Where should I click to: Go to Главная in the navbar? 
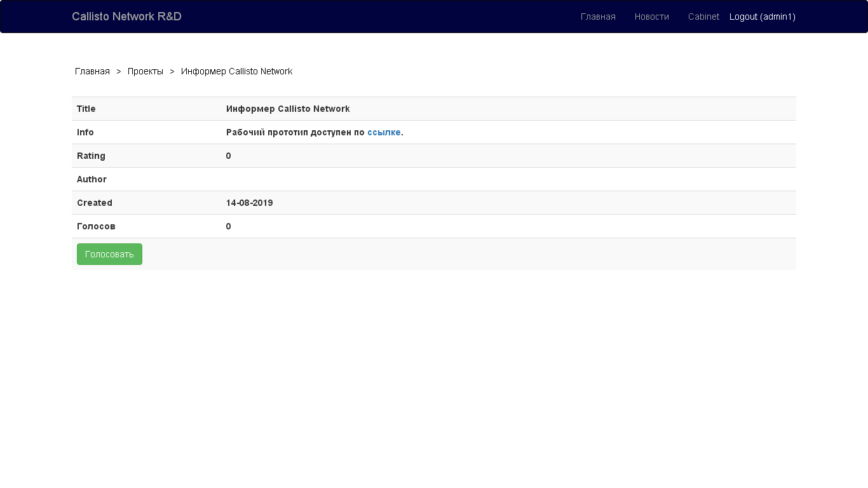point(598,17)
